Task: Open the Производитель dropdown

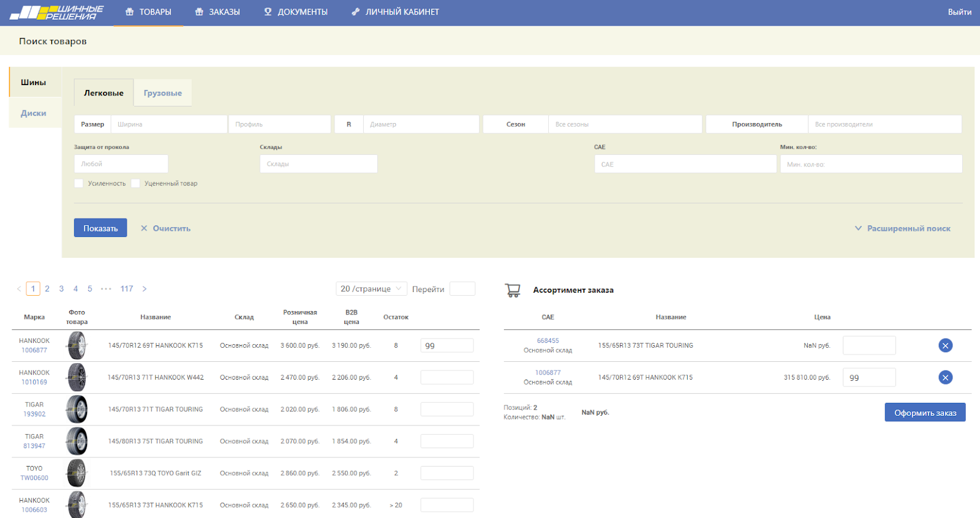Action: [x=884, y=124]
